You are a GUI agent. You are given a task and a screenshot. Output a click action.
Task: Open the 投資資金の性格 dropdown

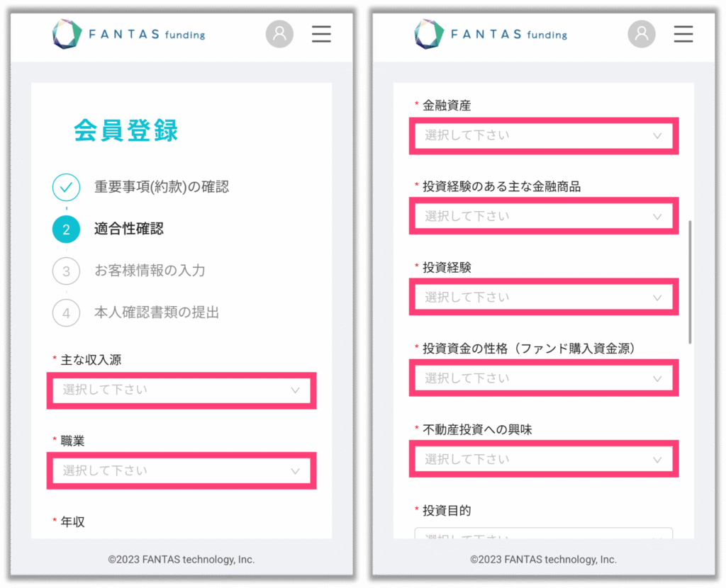pyautogui.click(x=544, y=378)
